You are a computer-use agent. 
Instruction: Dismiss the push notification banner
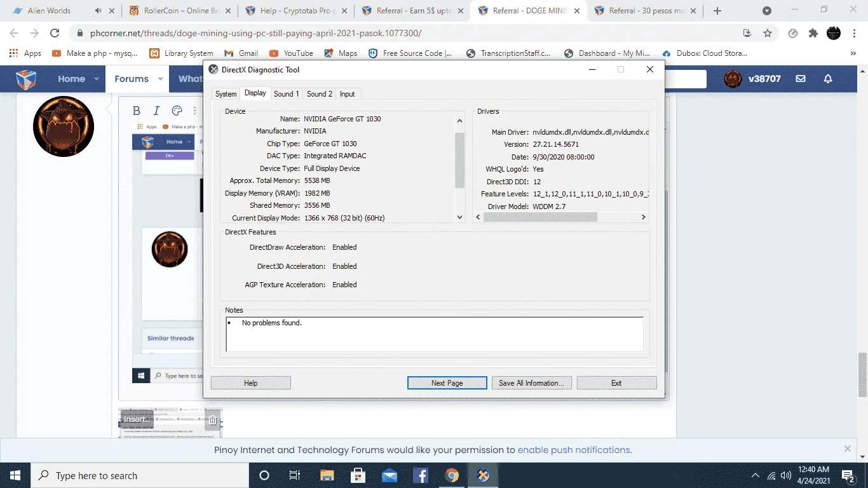tap(847, 449)
